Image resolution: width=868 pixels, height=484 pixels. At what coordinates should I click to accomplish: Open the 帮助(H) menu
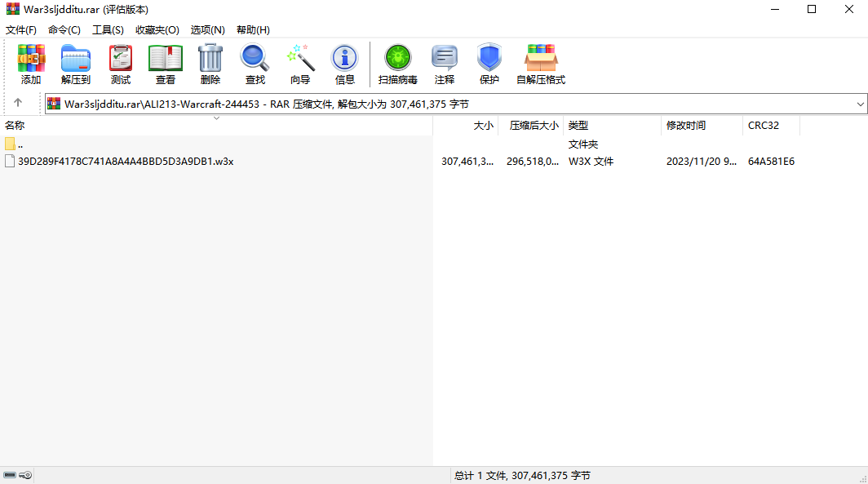(x=253, y=30)
